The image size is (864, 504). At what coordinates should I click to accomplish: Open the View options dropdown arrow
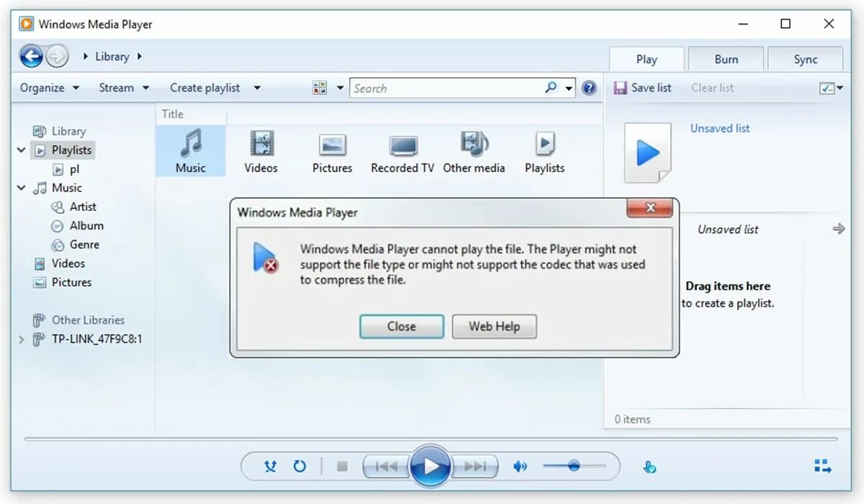click(x=341, y=88)
